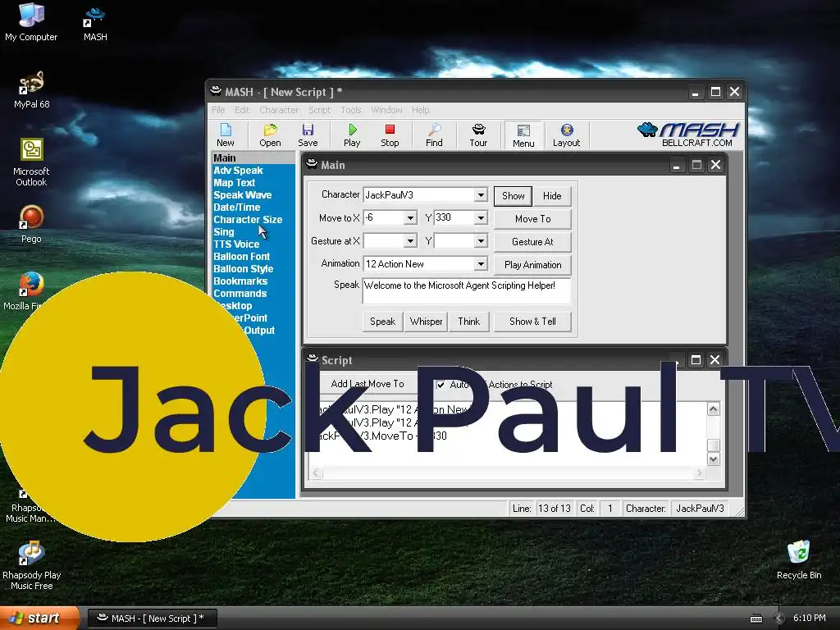840x630 pixels.
Task: Open the Character menu
Action: point(279,110)
